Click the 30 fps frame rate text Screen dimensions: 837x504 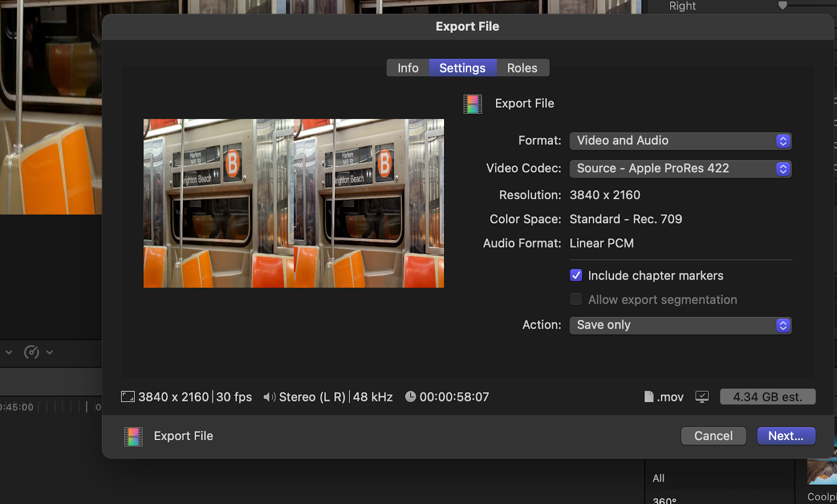click(234, 397)
